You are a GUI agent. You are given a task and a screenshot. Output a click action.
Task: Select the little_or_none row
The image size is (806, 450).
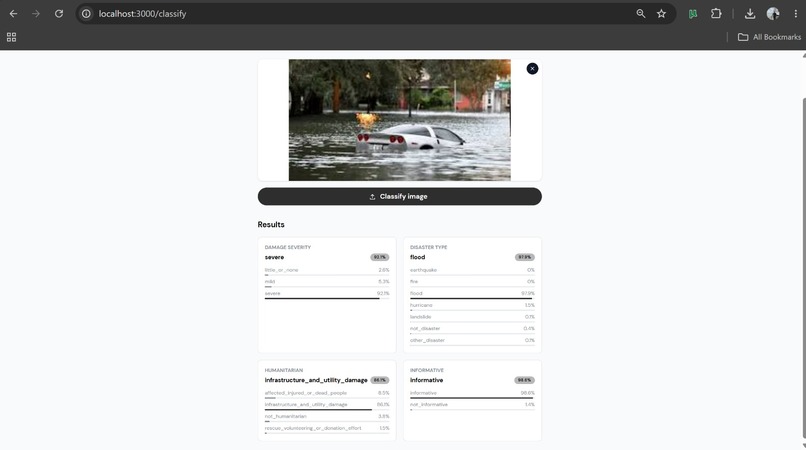[327, 271]
